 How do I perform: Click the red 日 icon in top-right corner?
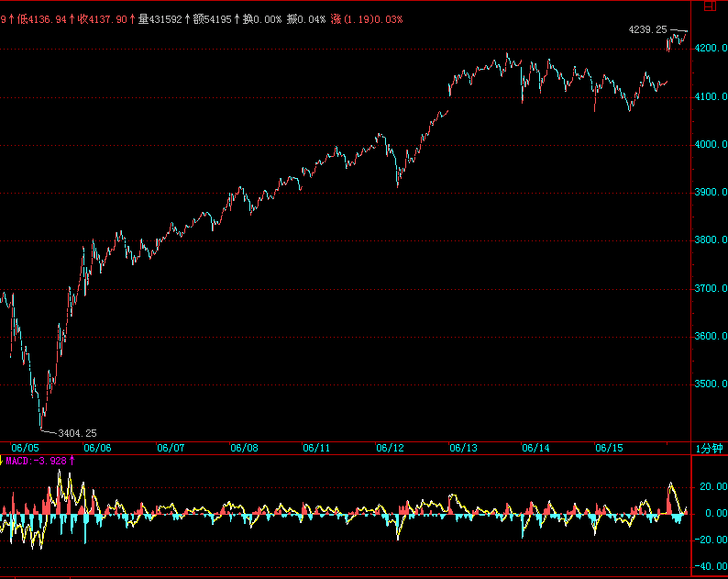[709, 6]
